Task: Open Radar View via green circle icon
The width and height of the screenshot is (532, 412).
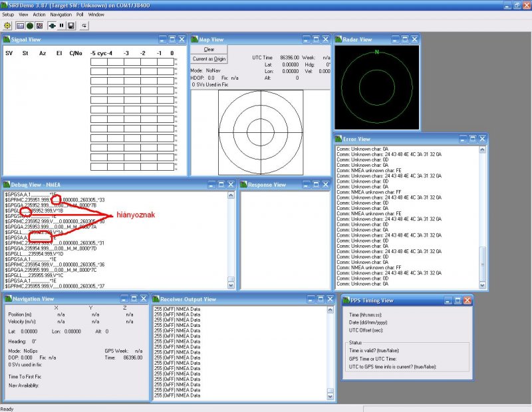Action: tap(30, 25)
